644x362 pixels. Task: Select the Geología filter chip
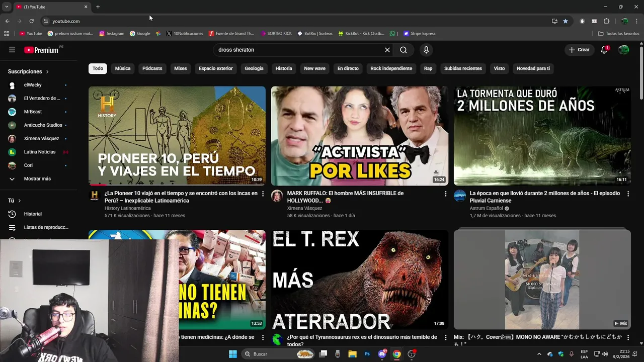(254, 68)
